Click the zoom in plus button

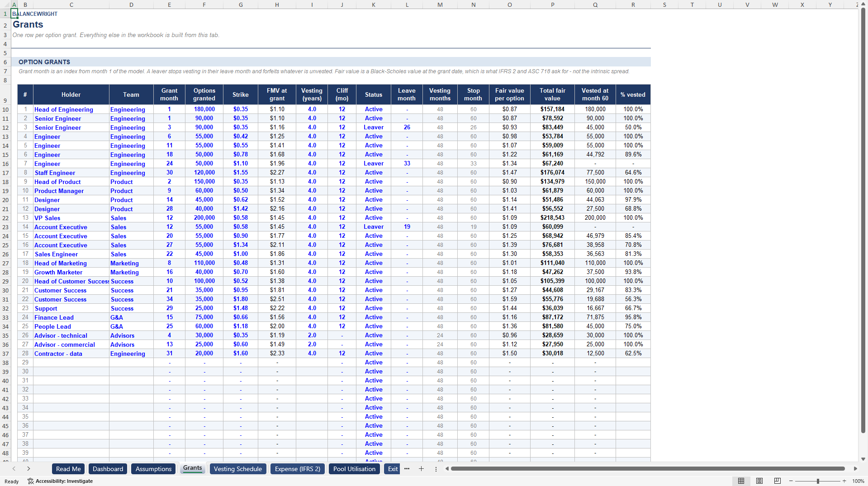coord(844,481)
